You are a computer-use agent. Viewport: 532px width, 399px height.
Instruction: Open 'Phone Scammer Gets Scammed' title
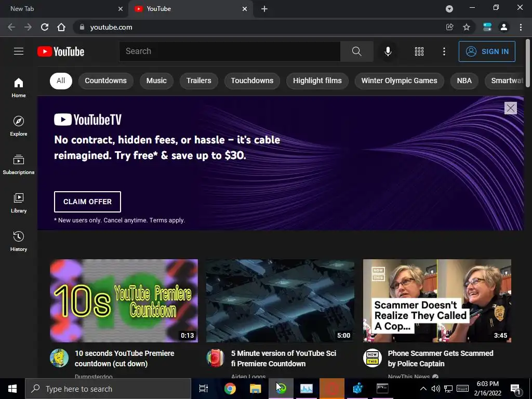pos(441,358)
